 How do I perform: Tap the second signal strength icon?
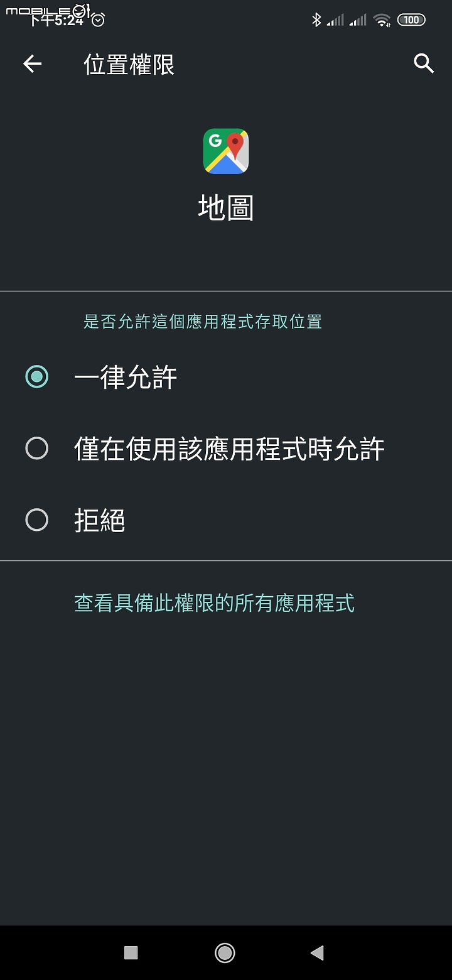[358, 20]
